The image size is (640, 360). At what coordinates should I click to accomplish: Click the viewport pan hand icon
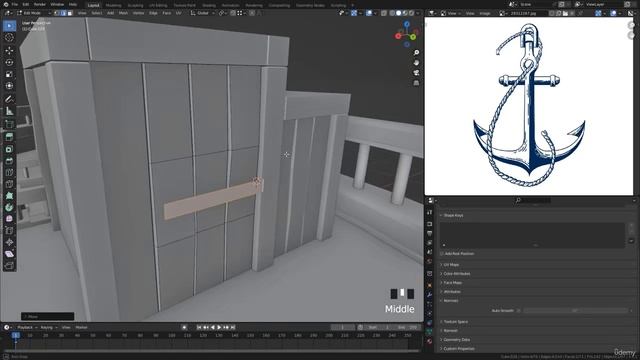(416, 63)
